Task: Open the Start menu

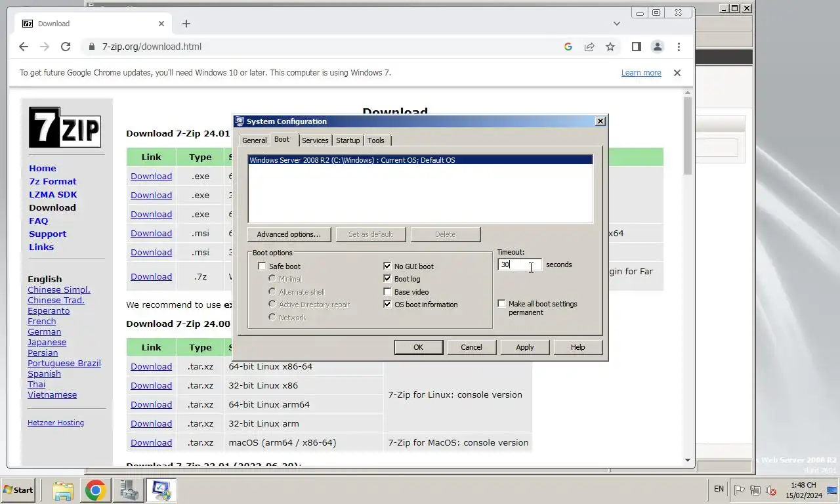Action: click(18, 490)
